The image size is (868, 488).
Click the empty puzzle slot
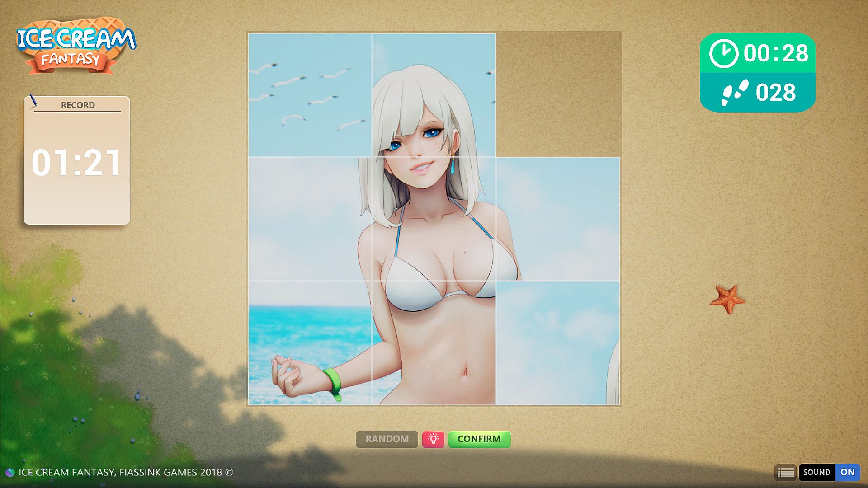pos(558,95)
